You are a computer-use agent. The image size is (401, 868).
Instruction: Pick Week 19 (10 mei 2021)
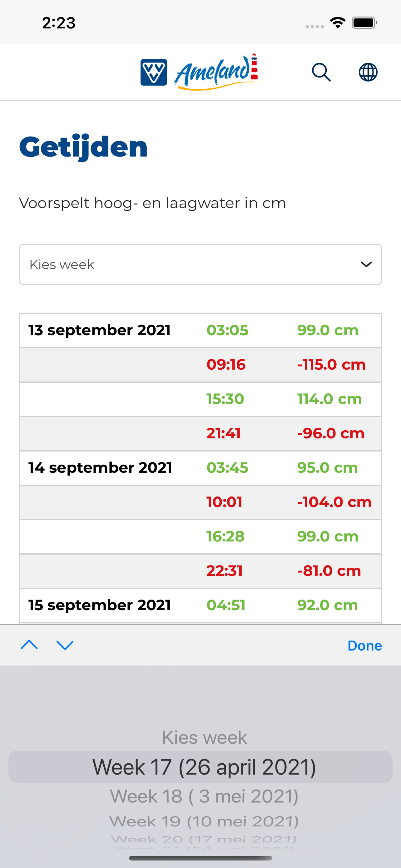(204, 821)
